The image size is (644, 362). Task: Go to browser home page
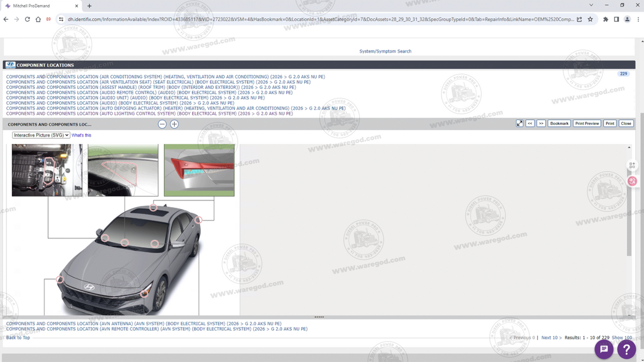[x=38, y=19]
